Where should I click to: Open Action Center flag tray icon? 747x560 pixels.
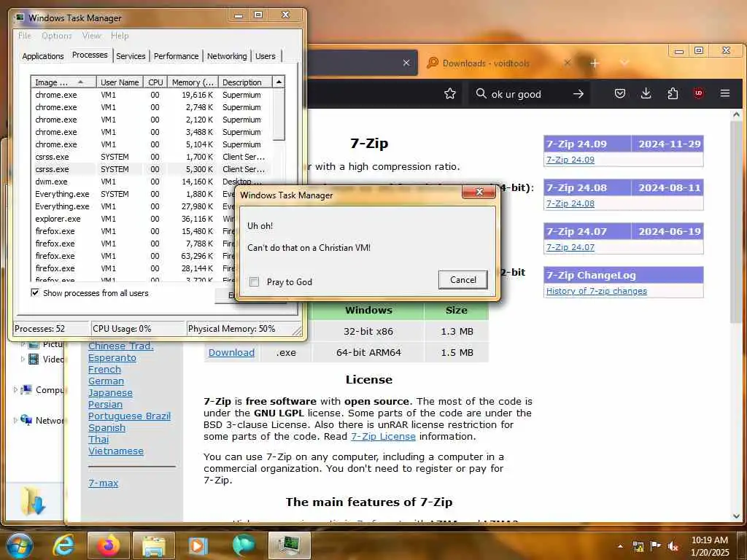pyautogui.click(x=656, y=546)
